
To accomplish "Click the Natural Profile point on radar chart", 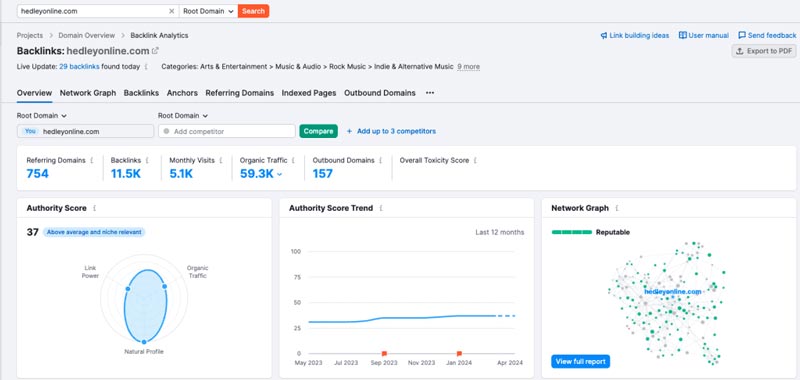I will (144, 341).
